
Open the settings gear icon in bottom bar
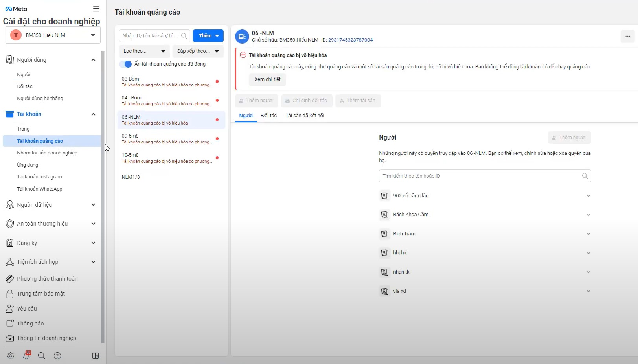[11, 356]
